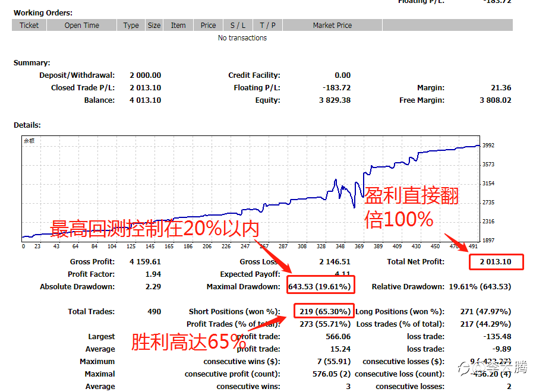The width and height of the screenshot is (533, 392).
Task: Select the Closed Trade P/L value 2 013.10
Action: (x=146, y=88)
